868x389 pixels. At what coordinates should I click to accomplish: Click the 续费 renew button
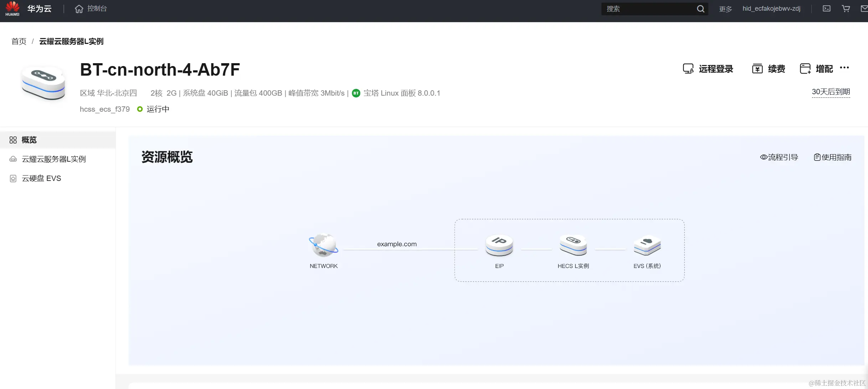pos(769,69)
